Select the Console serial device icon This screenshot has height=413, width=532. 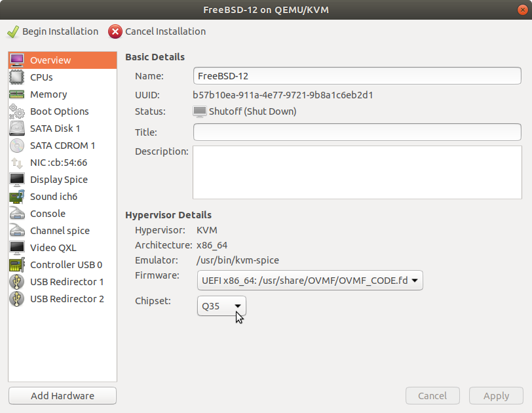tap(17, 214)
